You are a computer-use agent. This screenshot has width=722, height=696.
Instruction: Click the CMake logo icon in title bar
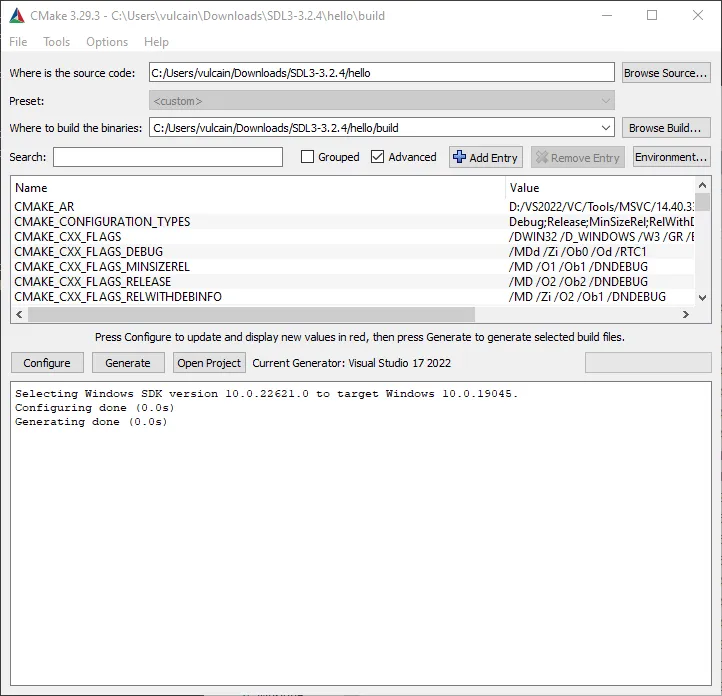pos(17,16)
